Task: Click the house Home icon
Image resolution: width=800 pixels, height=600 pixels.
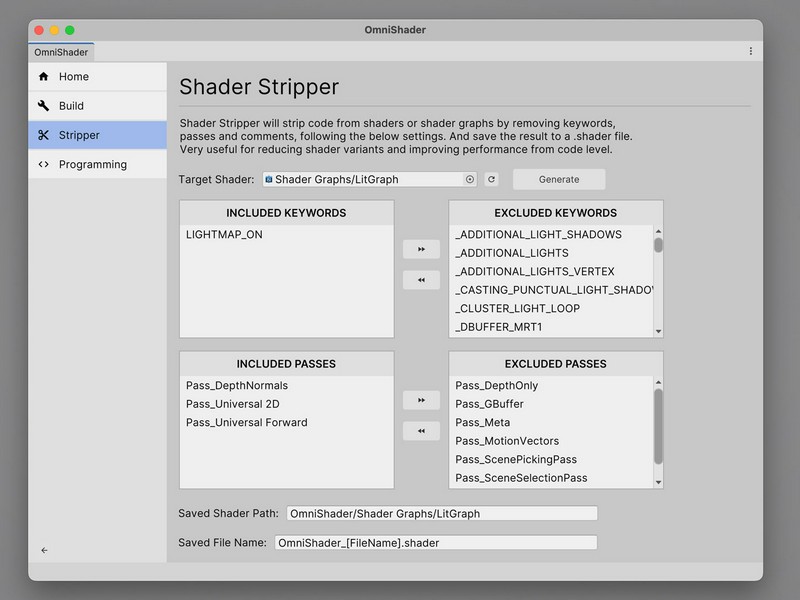Action: 43,77
